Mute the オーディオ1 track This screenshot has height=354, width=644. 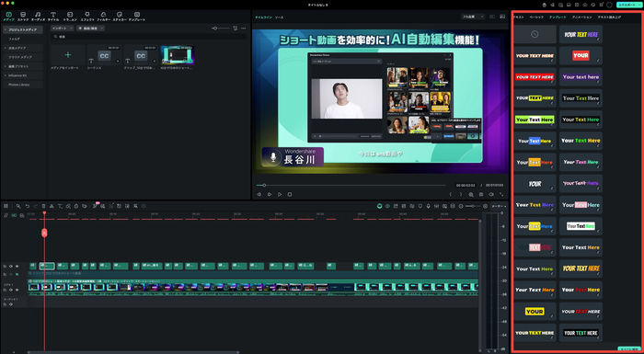click(11, 304)
